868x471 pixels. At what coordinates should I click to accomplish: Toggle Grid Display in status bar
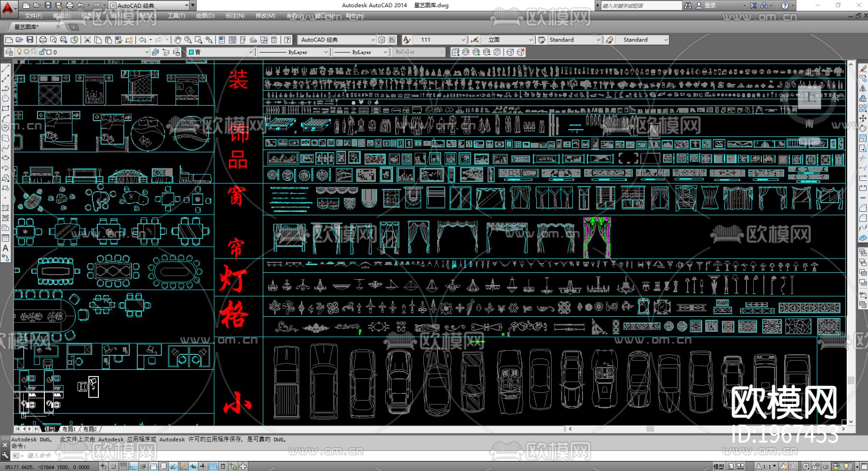[123, 466]
